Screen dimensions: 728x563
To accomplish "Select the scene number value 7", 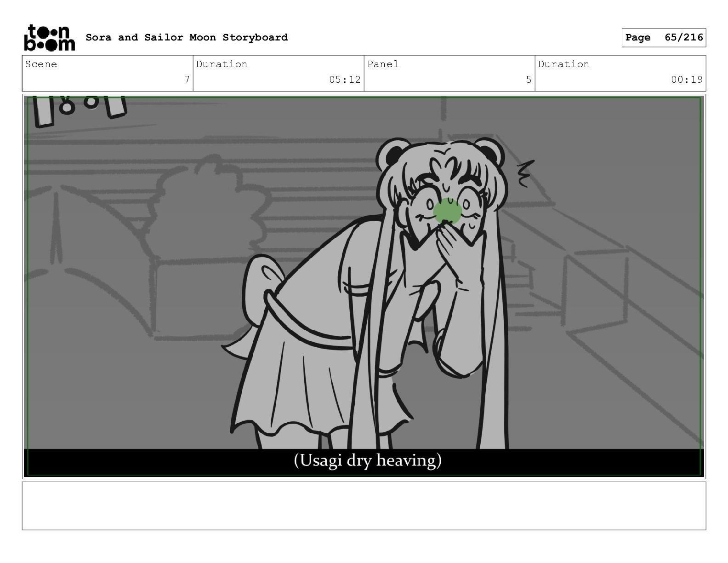I will coord(187,80).
